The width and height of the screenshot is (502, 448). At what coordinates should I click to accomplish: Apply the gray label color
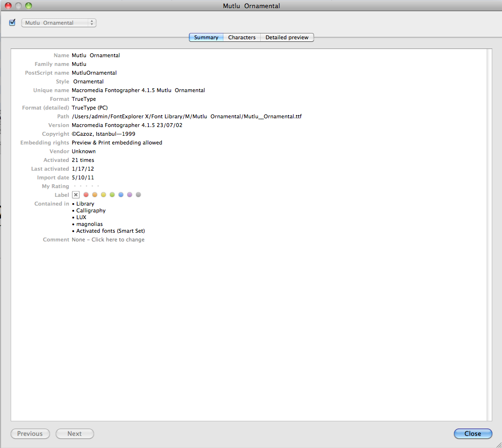138,194
